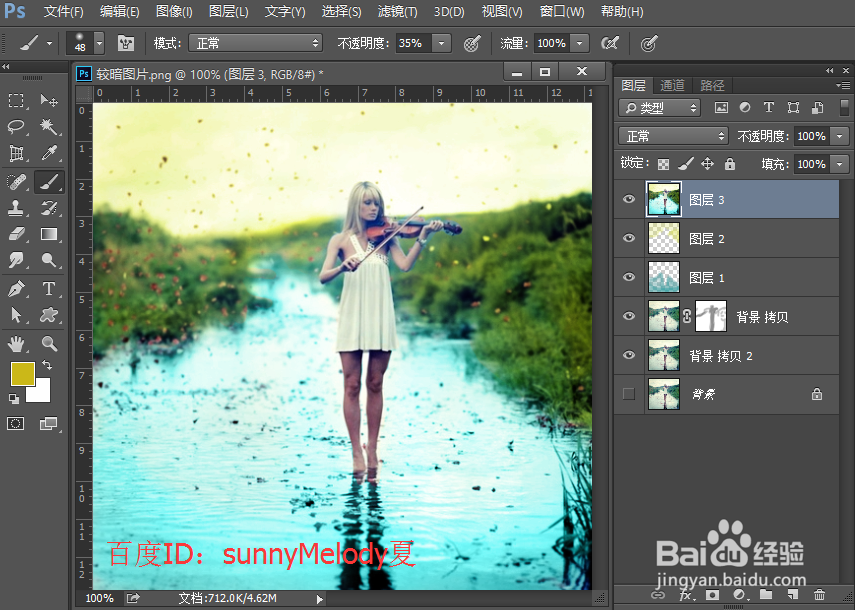This screenshot has width=855, height=610.
Task: Select the Spot Healing Brush tool
Action: pyautogui.click(x=16, y=182)
